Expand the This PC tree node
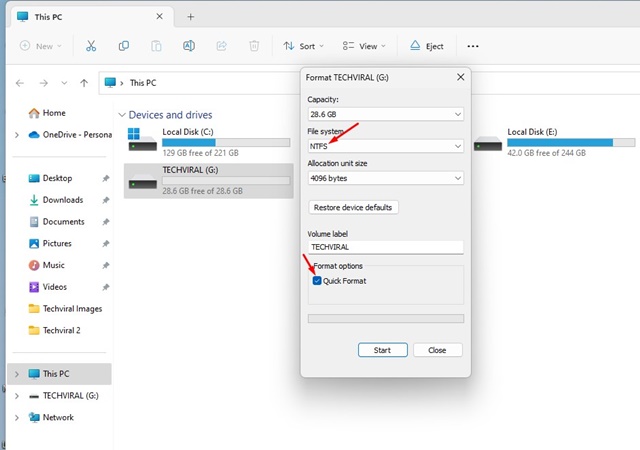 coord(16,374)
